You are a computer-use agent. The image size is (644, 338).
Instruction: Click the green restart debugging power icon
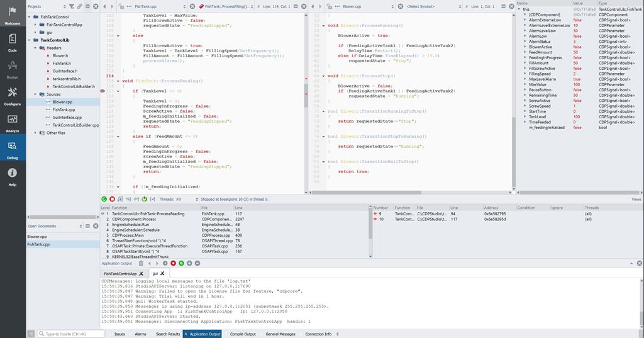click(x=145, y=199)
